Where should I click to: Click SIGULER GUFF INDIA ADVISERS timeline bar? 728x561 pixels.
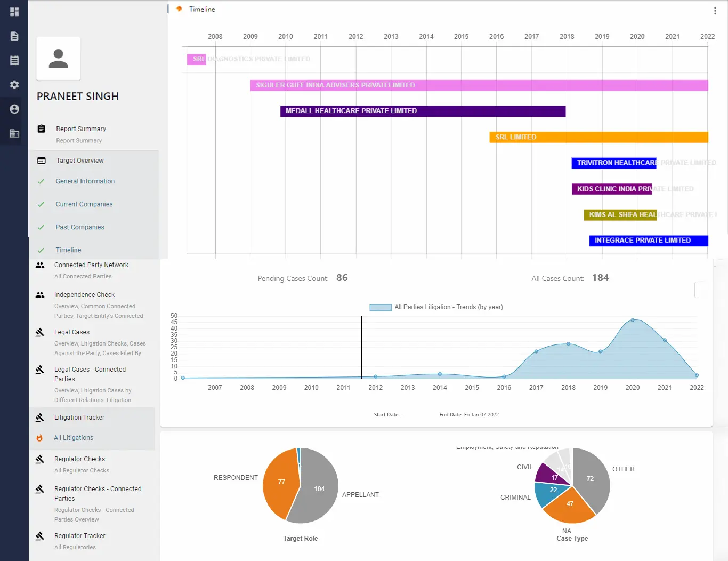(479, 85)
